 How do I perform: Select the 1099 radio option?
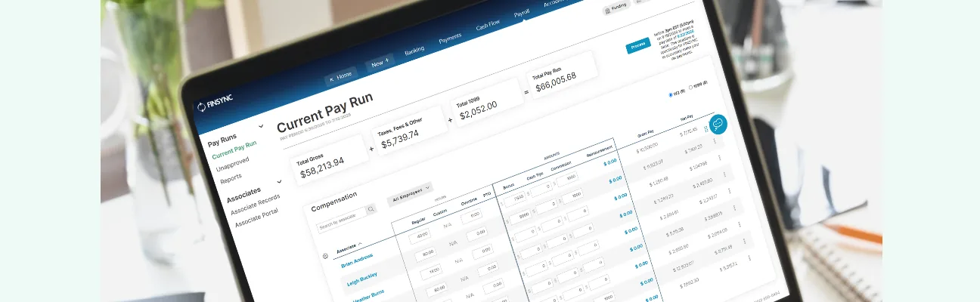click(690, 86)
